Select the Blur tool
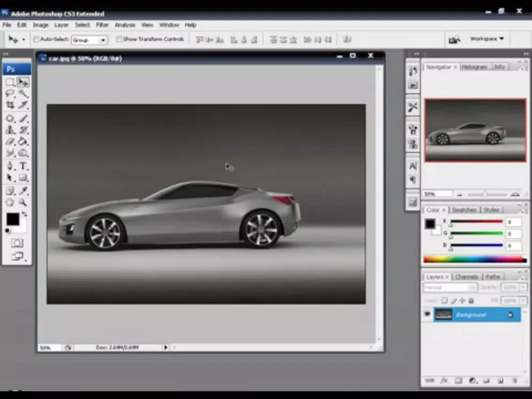 tap(10, 153)
